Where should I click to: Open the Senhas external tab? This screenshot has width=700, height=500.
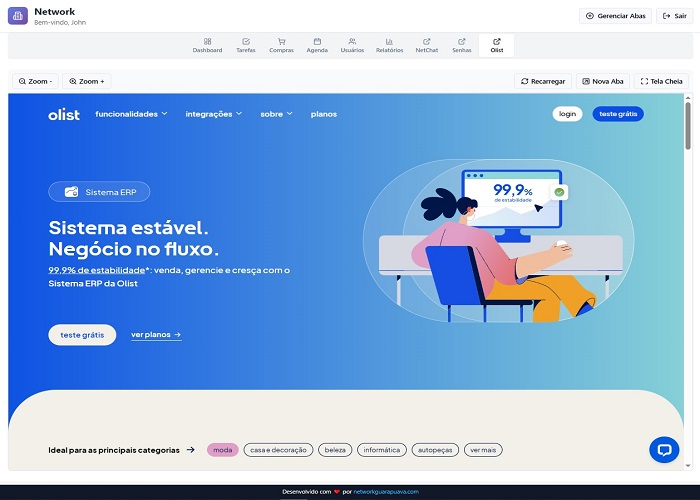pos(462,46)
